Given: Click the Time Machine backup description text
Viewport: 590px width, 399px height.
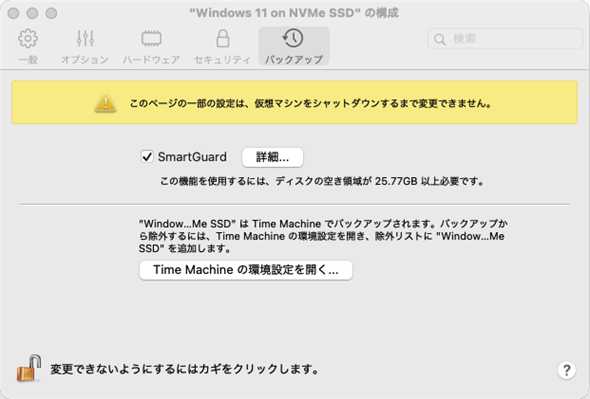Looking at the screenshot, I should [x=323, y=236].
